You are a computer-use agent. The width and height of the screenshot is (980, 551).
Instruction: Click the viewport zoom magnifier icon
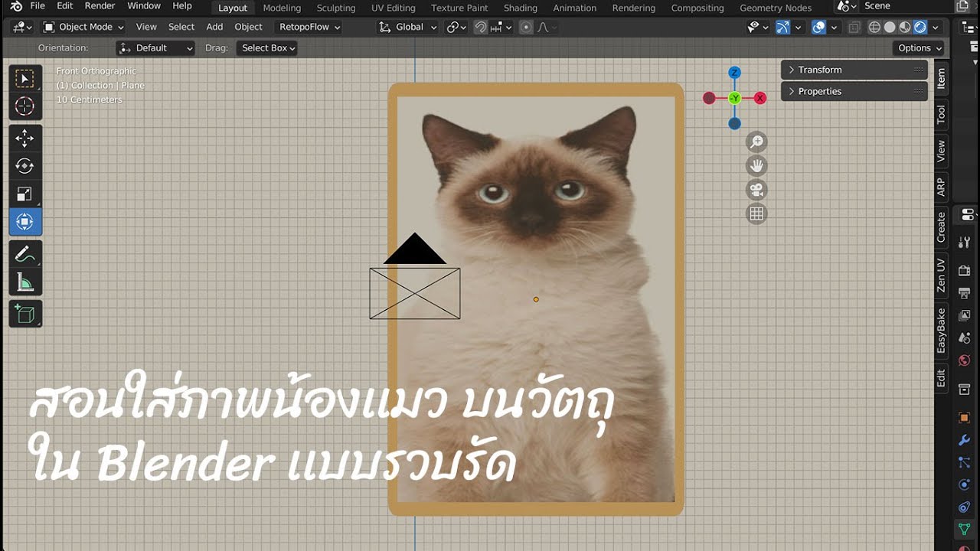coord(756,142)
